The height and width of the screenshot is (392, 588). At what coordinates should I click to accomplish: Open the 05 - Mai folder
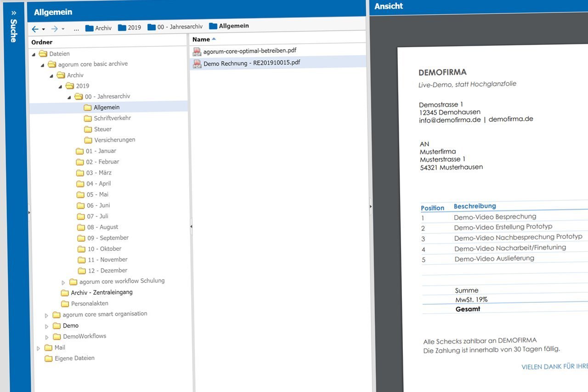[x=98, y=194]
